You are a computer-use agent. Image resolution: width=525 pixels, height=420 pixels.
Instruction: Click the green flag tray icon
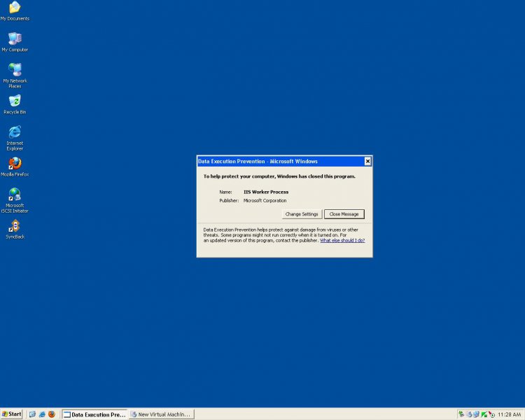(x=484, y=414)
